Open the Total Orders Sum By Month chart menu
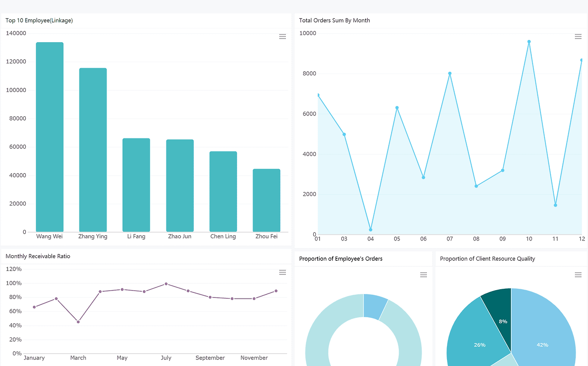 pyautogui.click(x=578, y=37)
